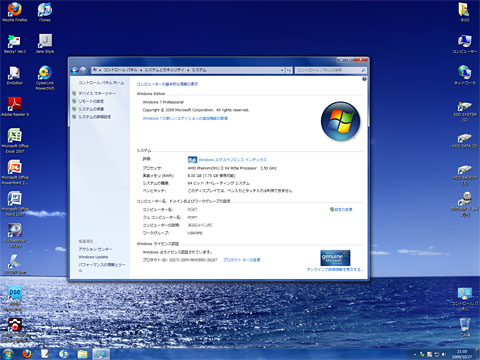
Task: Open the iTunes desktop shortcut
Action: point(45,11)
